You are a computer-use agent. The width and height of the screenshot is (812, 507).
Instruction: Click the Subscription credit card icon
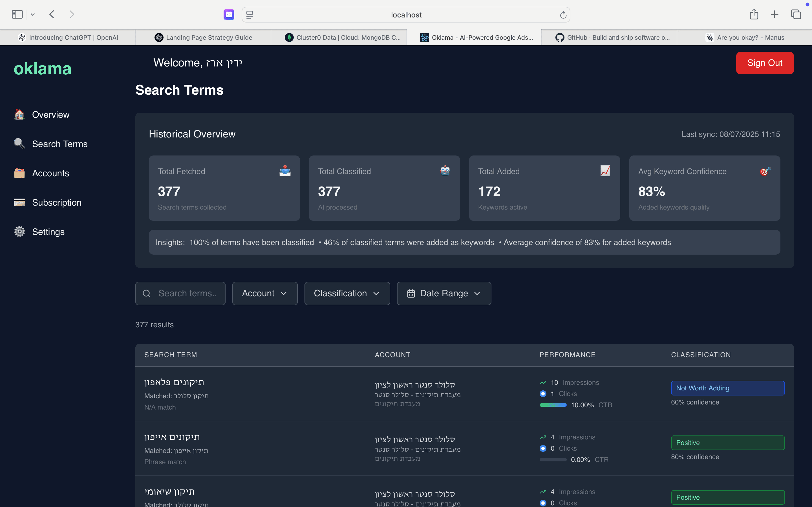tap(19, 202)
